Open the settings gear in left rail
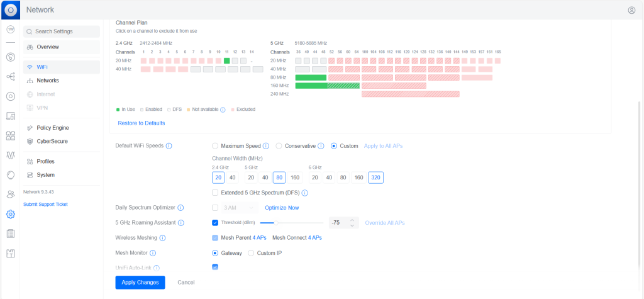This screenshot has height=299, width=644. pos(10,214)
